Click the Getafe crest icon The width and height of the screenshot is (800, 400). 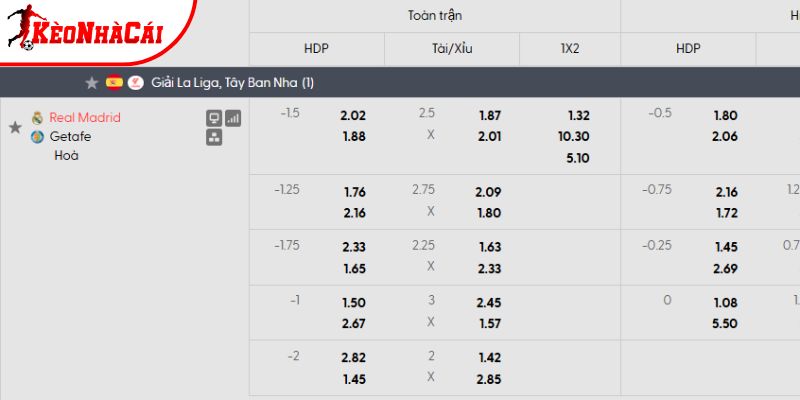pos(37,136)
